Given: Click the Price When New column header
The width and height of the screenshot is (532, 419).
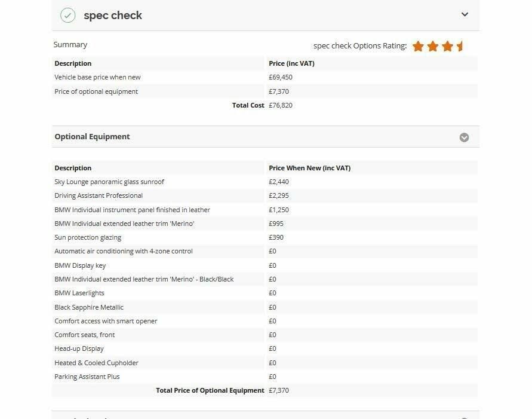Looking at the screenshot, I should coord(309,168).
